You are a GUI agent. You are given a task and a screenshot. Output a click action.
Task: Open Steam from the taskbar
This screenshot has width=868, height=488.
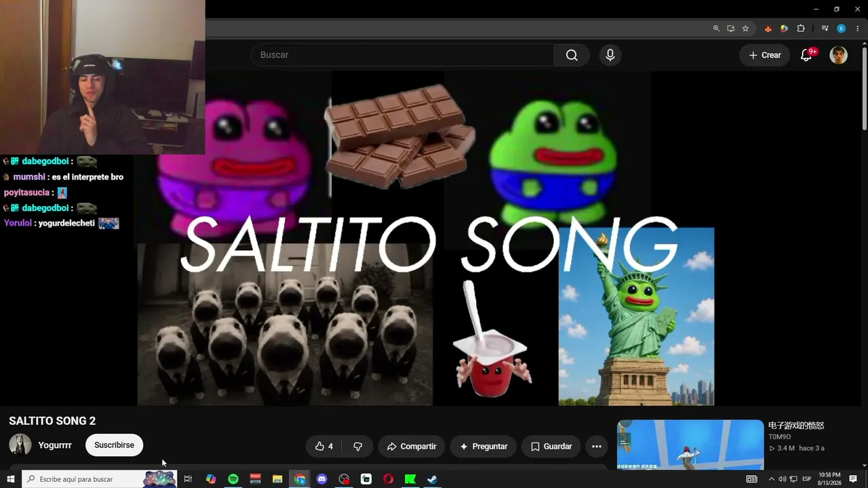coord(432,479)
